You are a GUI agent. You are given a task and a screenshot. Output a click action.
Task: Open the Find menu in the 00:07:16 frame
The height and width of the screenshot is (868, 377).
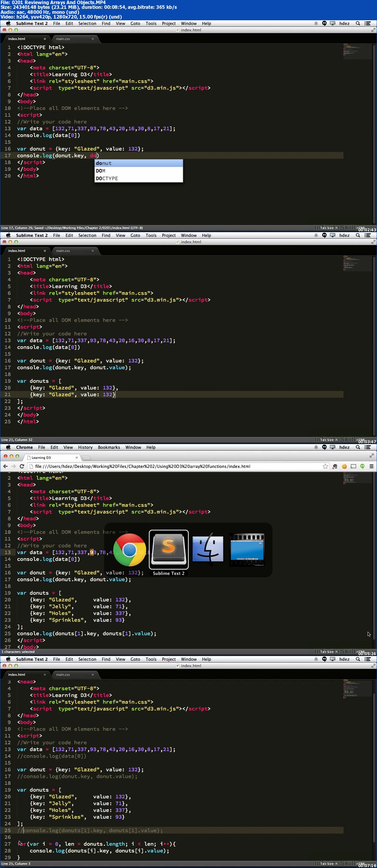coord(106,659)
